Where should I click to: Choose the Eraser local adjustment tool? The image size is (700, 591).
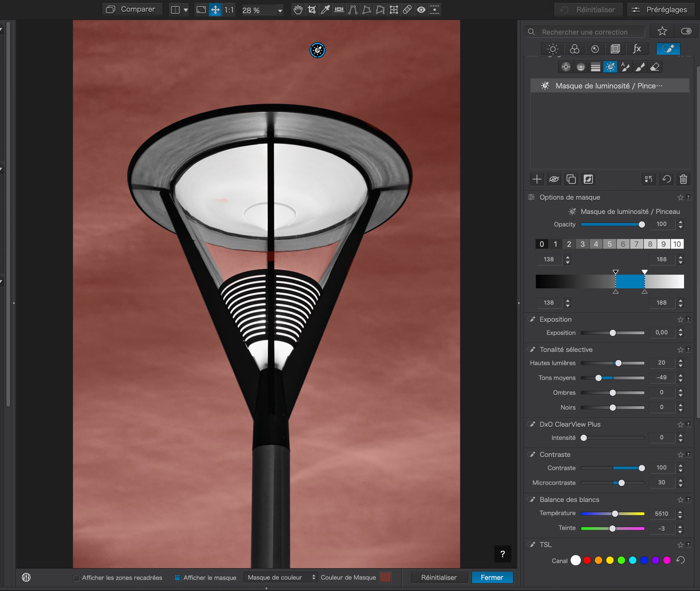(655, 67)
